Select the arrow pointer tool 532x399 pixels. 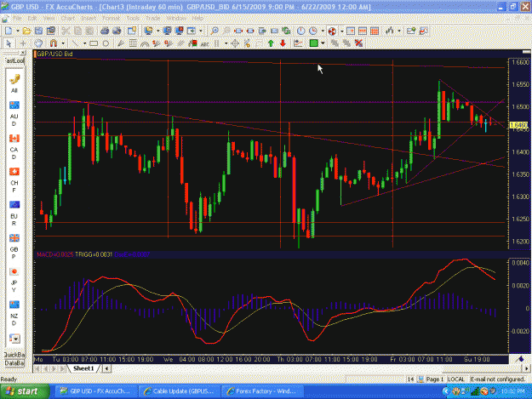9,43
